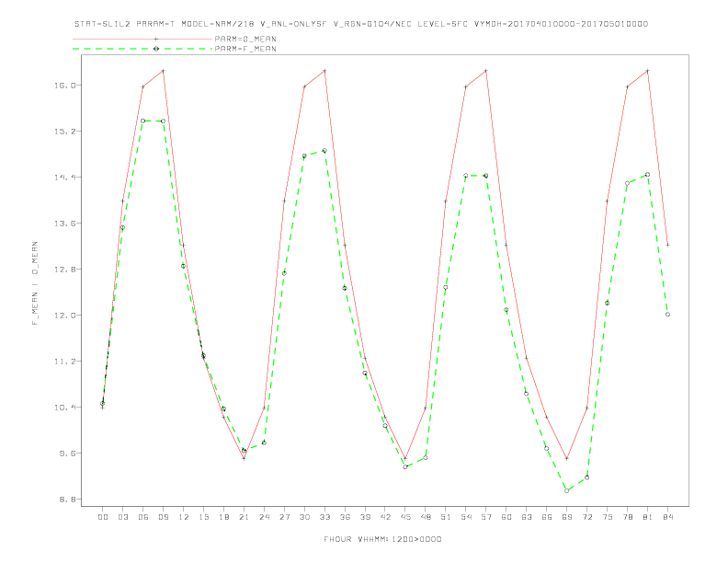Image resolution: width=728 pixels, height=563 pixels.
Task: Click x-axis tick label 36
Action: [x=345, y=517]
